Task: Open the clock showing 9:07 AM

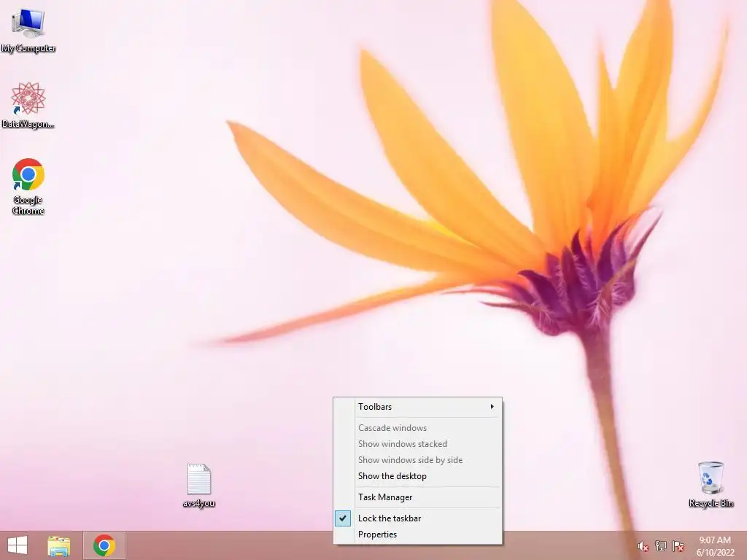Action: click(x=715, y=546)
